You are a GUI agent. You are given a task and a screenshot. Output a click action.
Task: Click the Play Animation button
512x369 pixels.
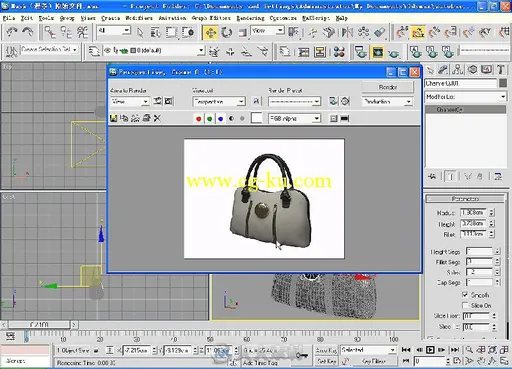430,350
